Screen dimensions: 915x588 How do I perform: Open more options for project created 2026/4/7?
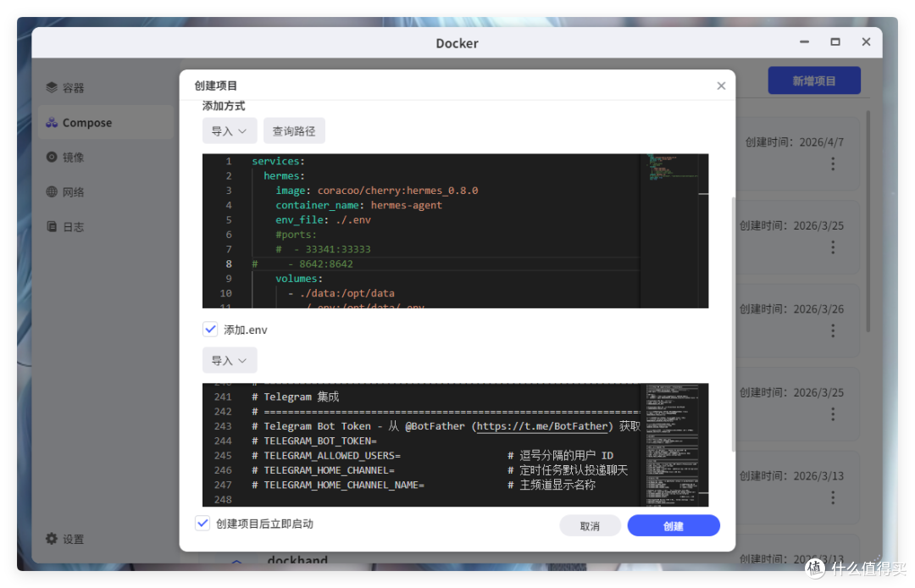pos(833,164)
